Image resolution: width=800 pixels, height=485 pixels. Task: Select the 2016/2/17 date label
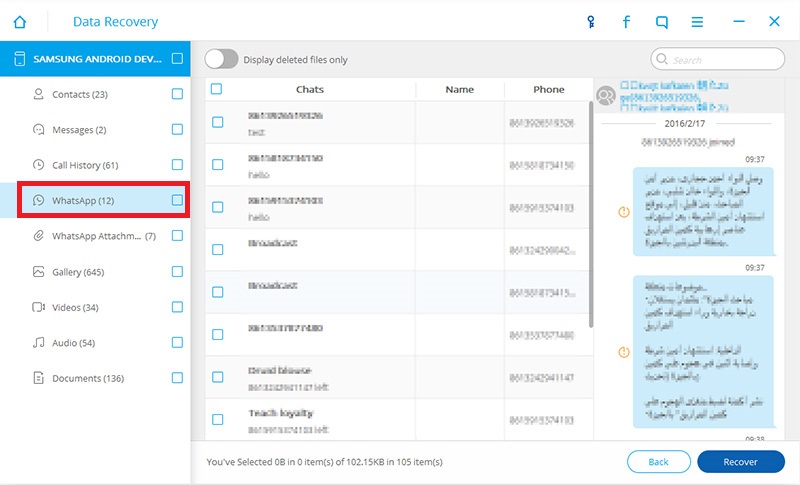tap(685, 123)
